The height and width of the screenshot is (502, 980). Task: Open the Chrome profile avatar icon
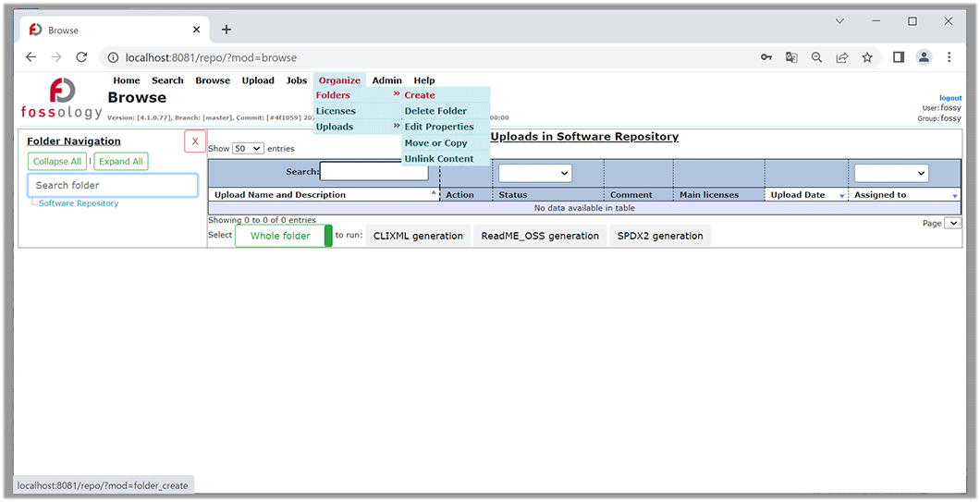coord(924,57)
